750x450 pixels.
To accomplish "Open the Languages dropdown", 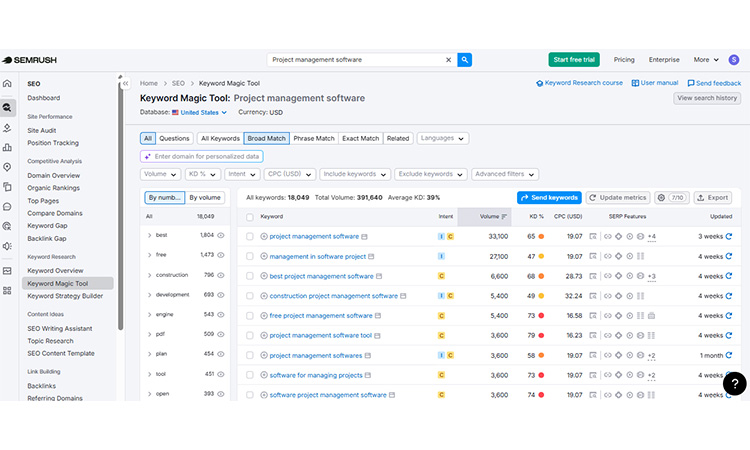I will tap(442, 138).
